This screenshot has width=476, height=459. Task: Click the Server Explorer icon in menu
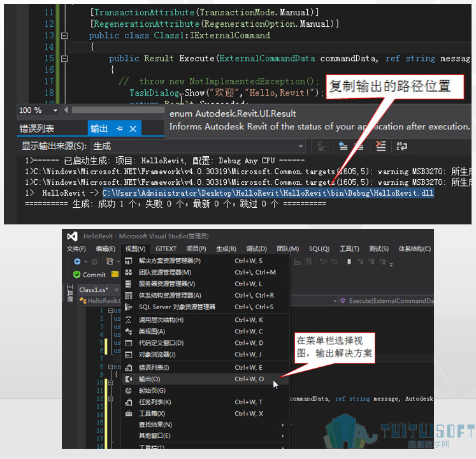[x=129, y=284]
